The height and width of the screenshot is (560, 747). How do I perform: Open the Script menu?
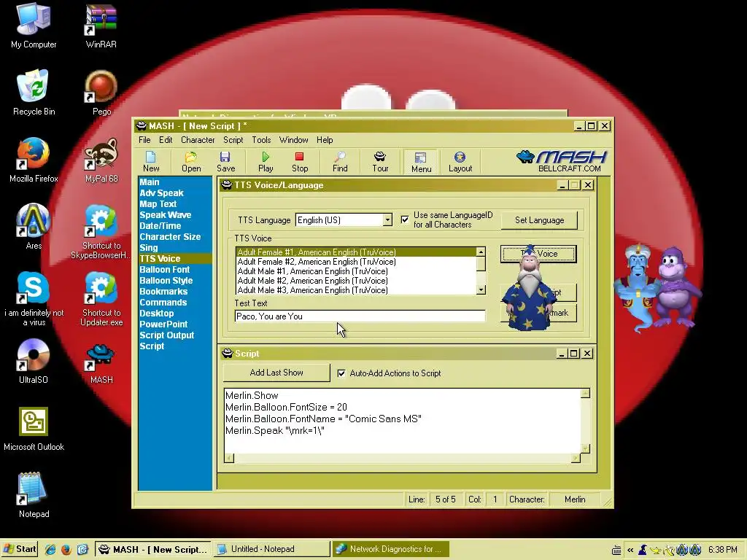233,140
